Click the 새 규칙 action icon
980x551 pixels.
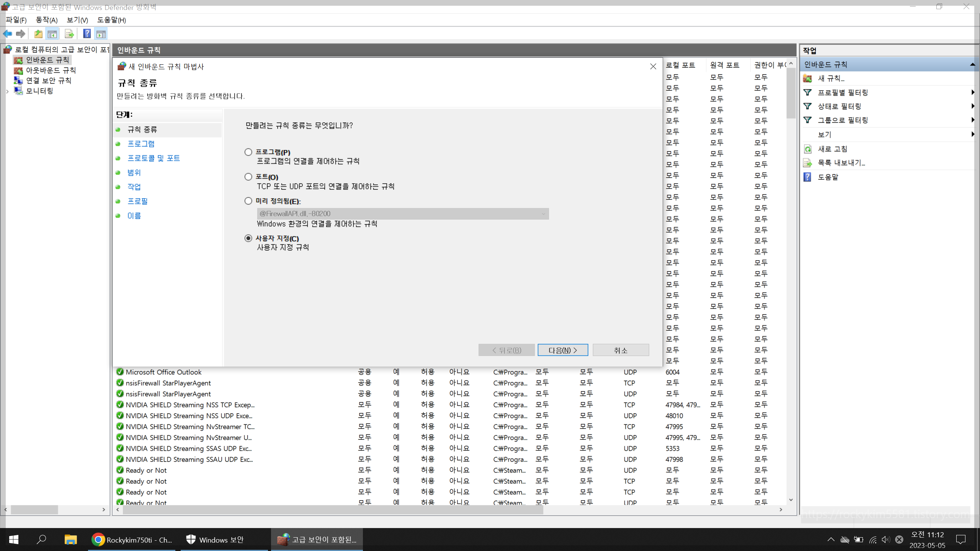coord(808,78)
